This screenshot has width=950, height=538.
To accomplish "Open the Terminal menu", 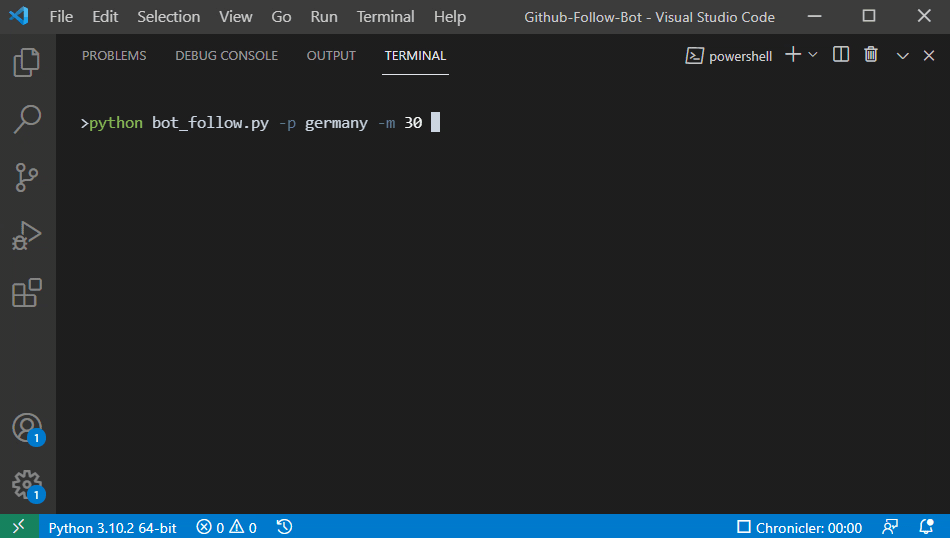I will [x=385, y=16].
